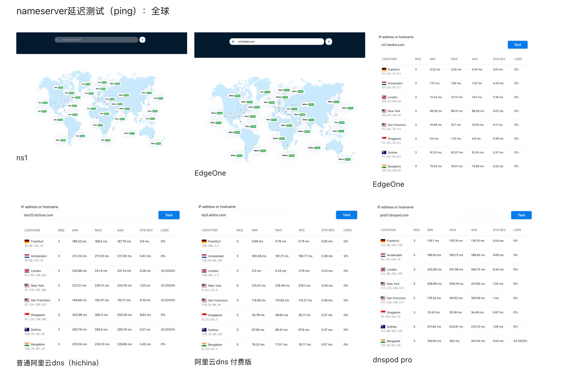
Task: Click the loading spinner icon in nsone search bar
Action: [x=58, y=40]
